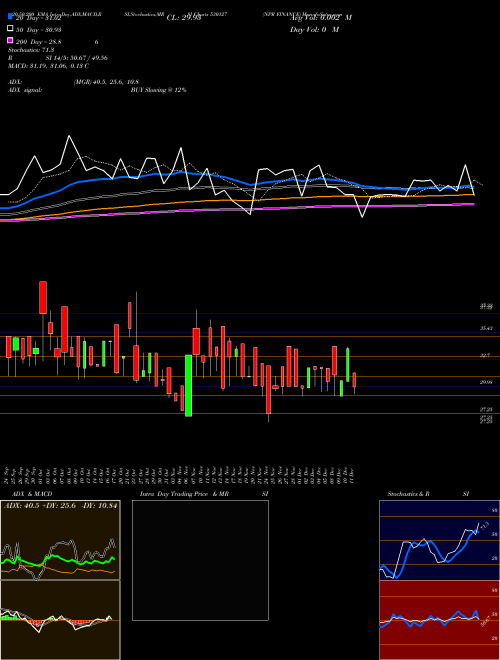Viewport: 500px width, 660px height.
Task: Click the 'SI 14/3: 50.67 / 49.56' readout
Action: click(77, 58)
